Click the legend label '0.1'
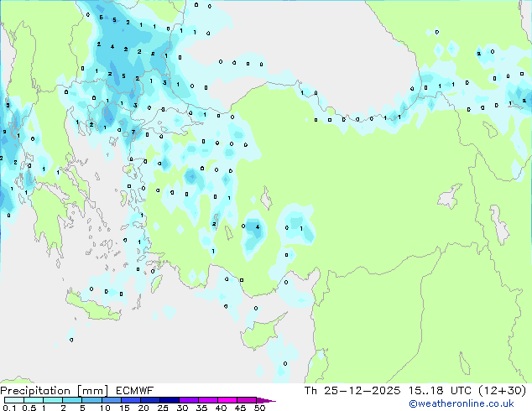Screen dimensions: 532x411 (x=9, y=408)
